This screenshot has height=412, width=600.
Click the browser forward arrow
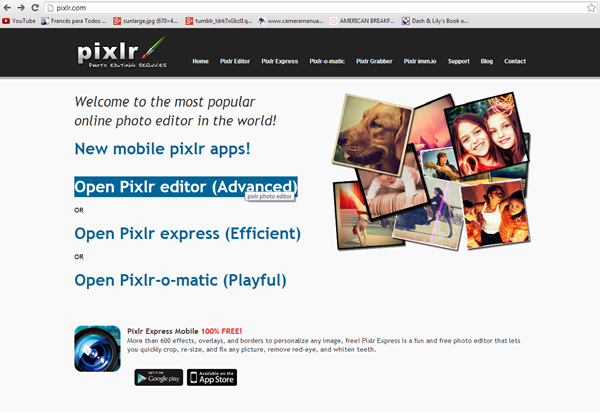(x=22, y=7)
